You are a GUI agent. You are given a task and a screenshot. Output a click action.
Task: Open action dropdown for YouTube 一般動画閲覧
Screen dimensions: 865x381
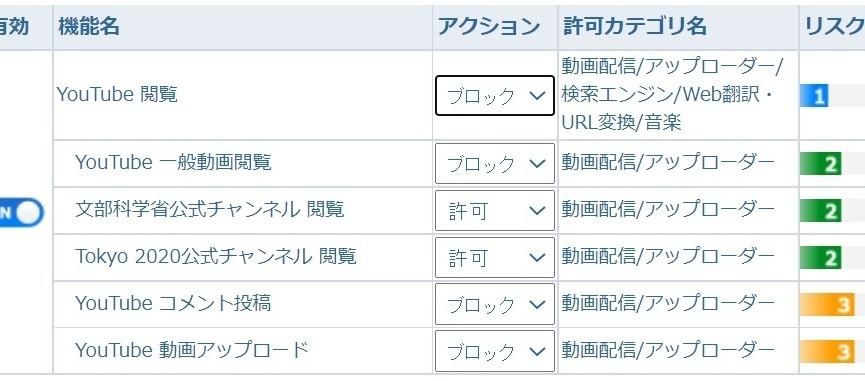pyautogui.click(x=495, y=163)
